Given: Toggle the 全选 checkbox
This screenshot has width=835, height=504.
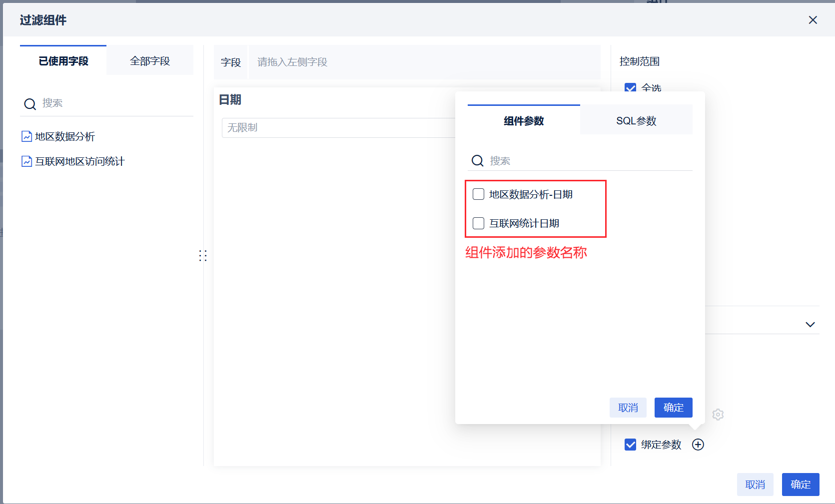Looking at the screenshot, I should point(631,88).
